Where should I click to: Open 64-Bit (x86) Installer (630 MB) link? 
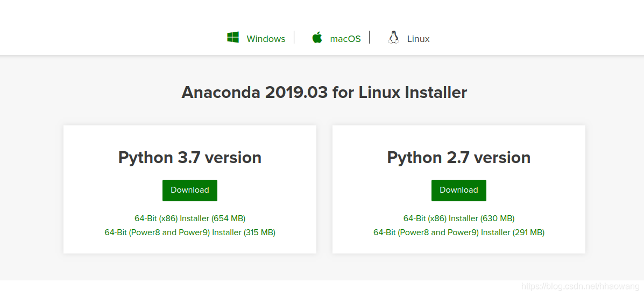point(459,219)
